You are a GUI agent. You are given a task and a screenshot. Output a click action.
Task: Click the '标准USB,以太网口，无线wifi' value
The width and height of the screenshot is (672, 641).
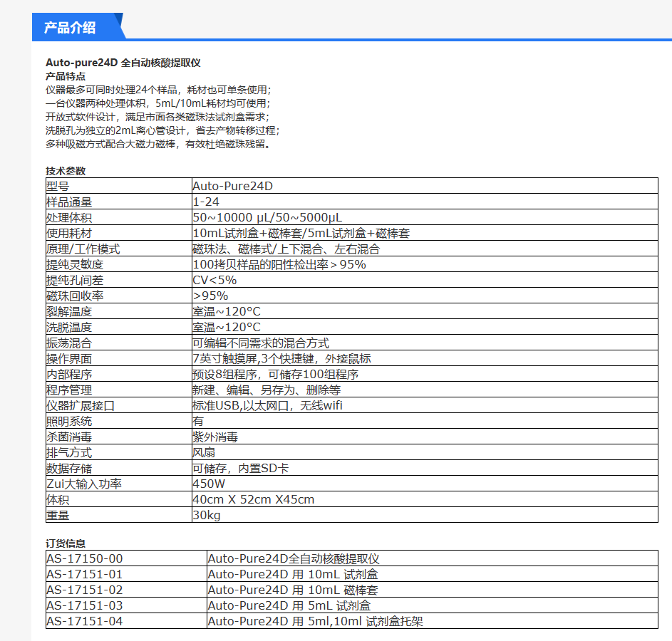pyautogui.click(x=267, y=405)
